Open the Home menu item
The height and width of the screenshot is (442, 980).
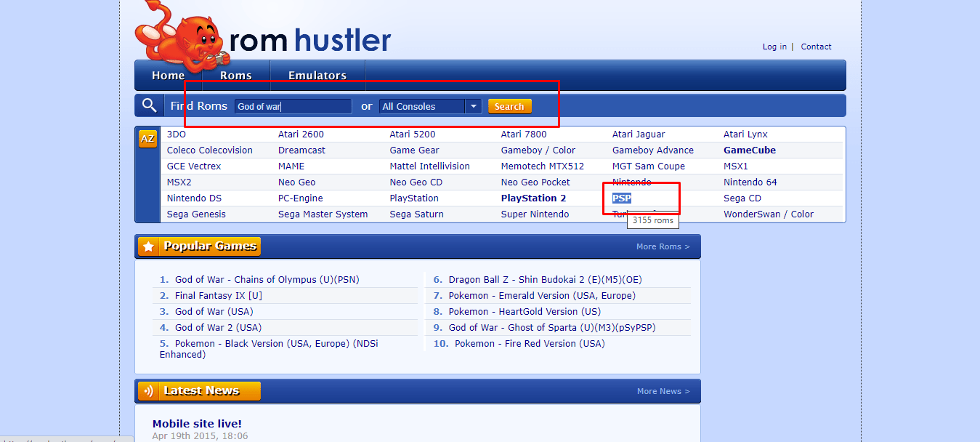[x=169, y=76]
